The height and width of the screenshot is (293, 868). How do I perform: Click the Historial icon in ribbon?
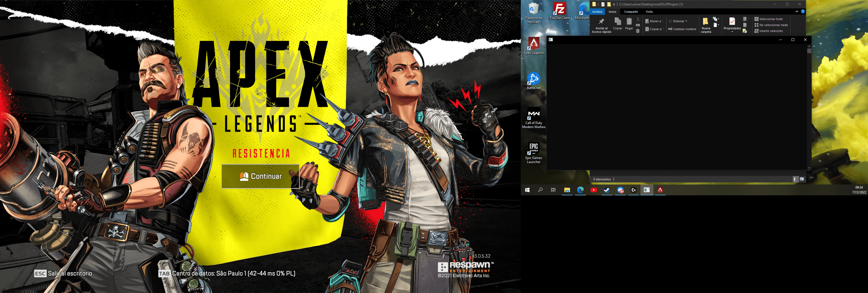click(745, 31)
